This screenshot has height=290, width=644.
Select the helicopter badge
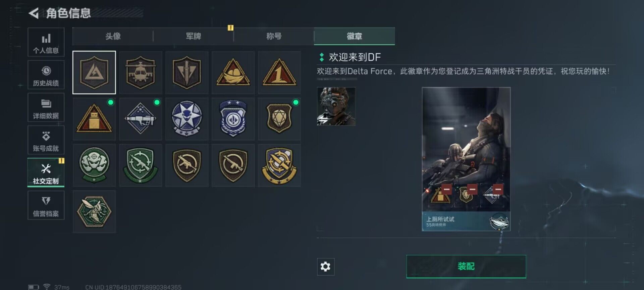(141, 72)
